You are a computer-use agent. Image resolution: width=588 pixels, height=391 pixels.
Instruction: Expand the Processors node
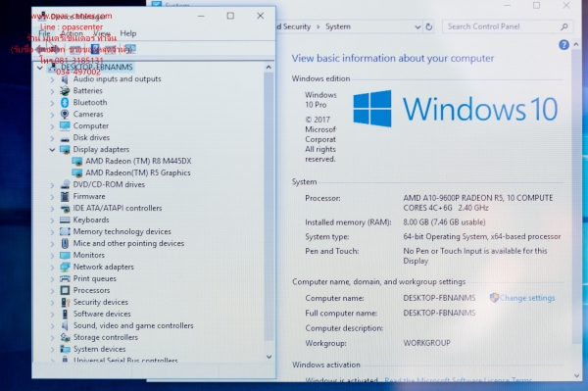point(52,290)
